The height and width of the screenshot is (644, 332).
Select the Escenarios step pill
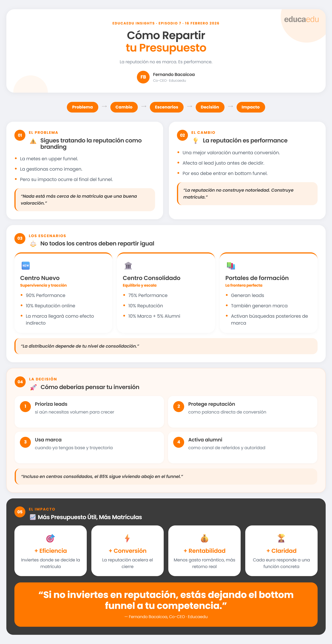(x=166, y=107)
